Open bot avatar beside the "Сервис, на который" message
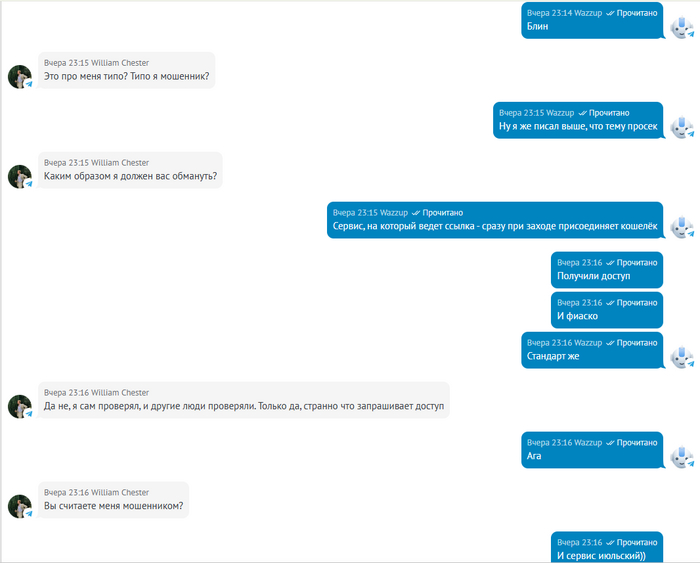Image resolution: width=700 pixels, height=563 pixels. tap(682, 227)
